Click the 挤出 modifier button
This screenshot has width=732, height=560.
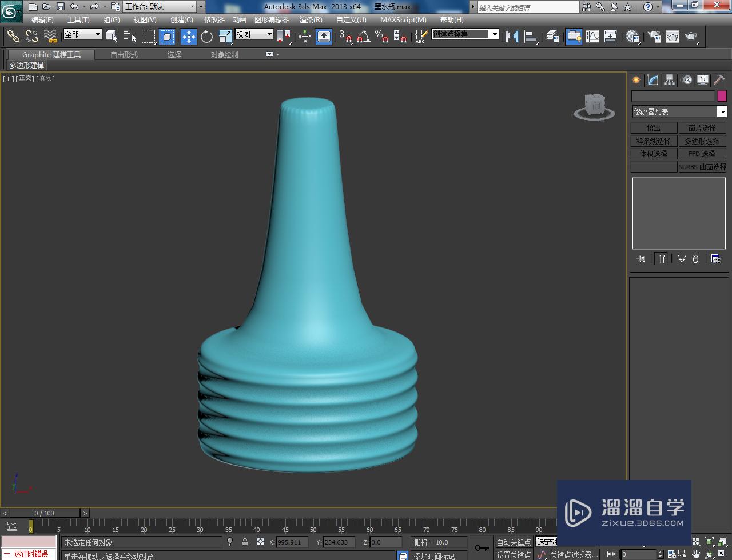(654, 128)
